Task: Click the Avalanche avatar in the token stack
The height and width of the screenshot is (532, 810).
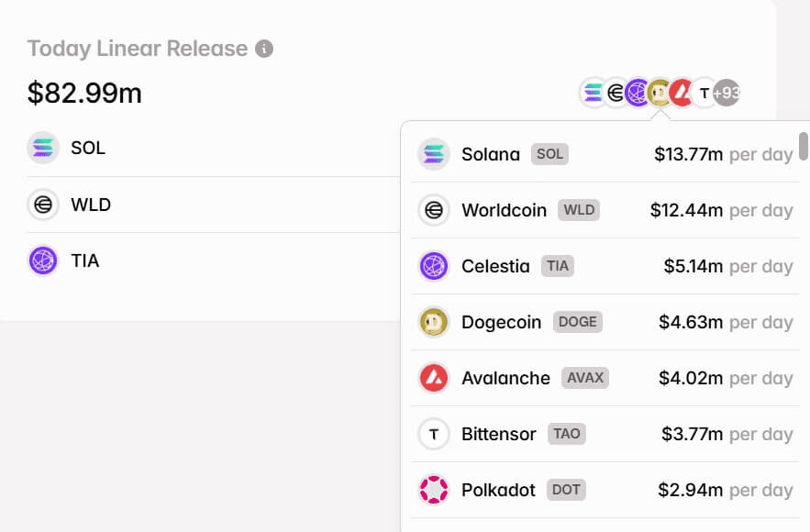Action: tap(682, 93)
